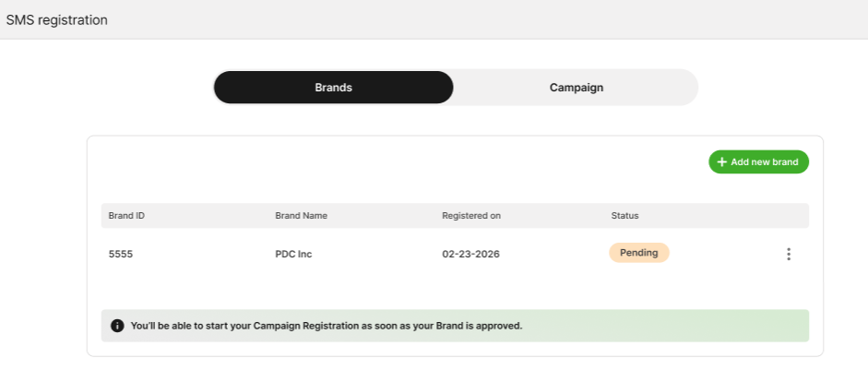Select the Registered on column header

(470, 216)
